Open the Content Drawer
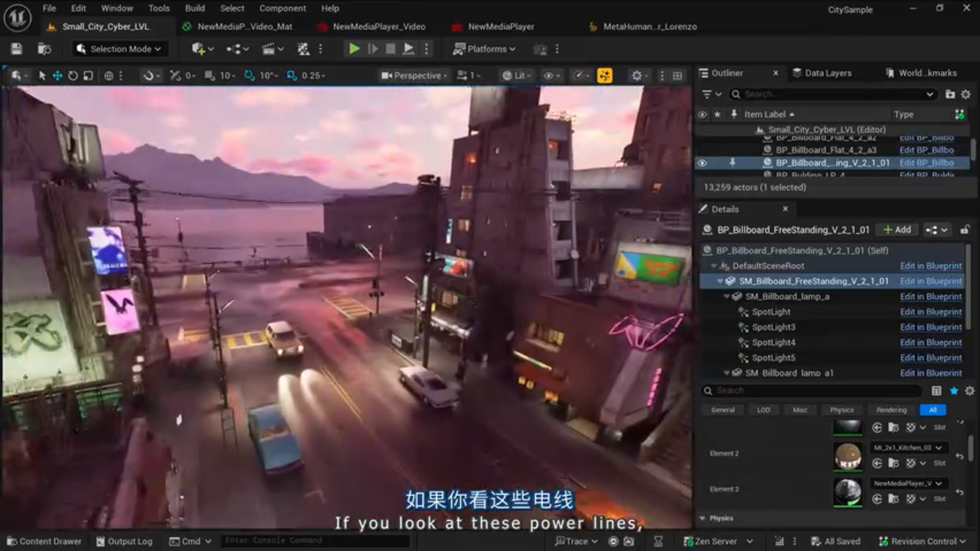 [x=44, y=541]
